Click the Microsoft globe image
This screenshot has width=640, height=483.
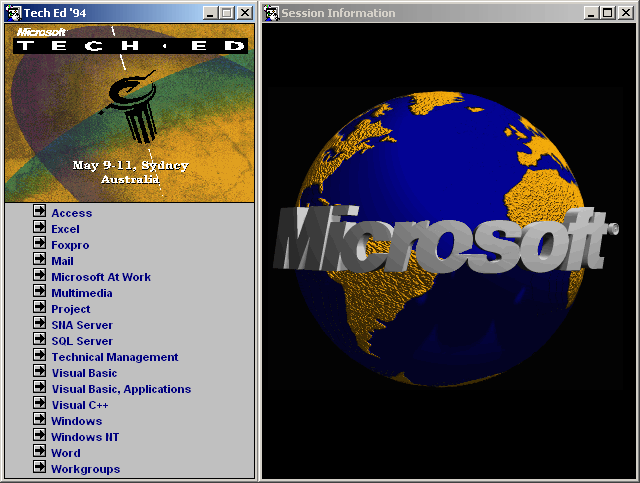(445, 240)
